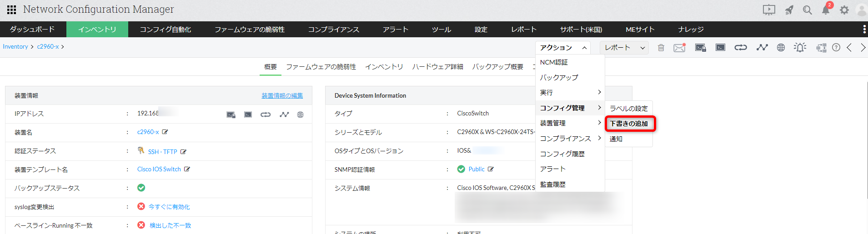
Task: Click the edit icon beside SNMP Public
Action: click(x=491, y=169)
